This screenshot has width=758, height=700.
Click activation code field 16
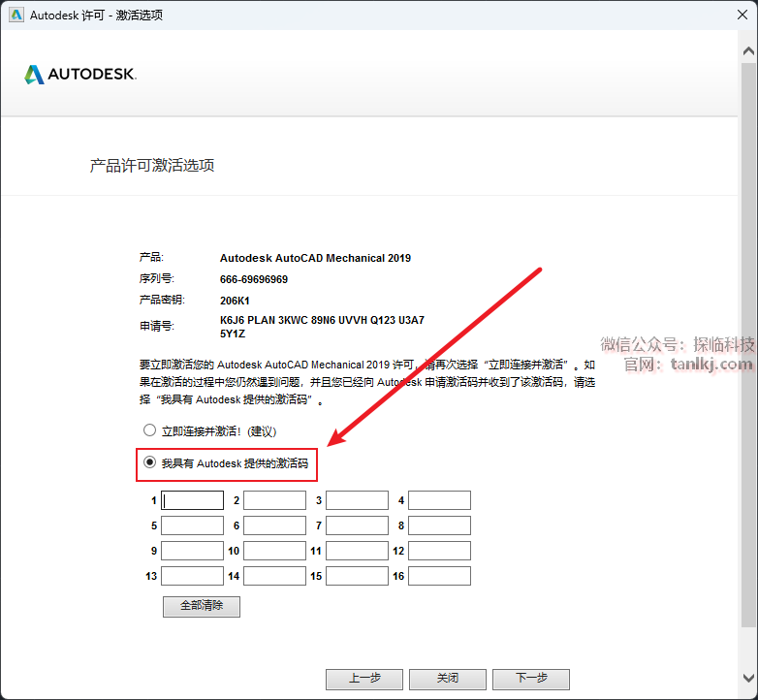click(x=439, y=576)
